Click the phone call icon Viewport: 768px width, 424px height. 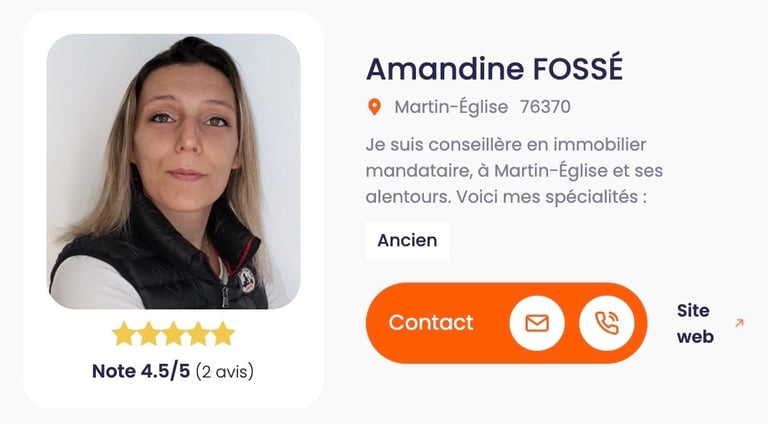coord(606,323)
